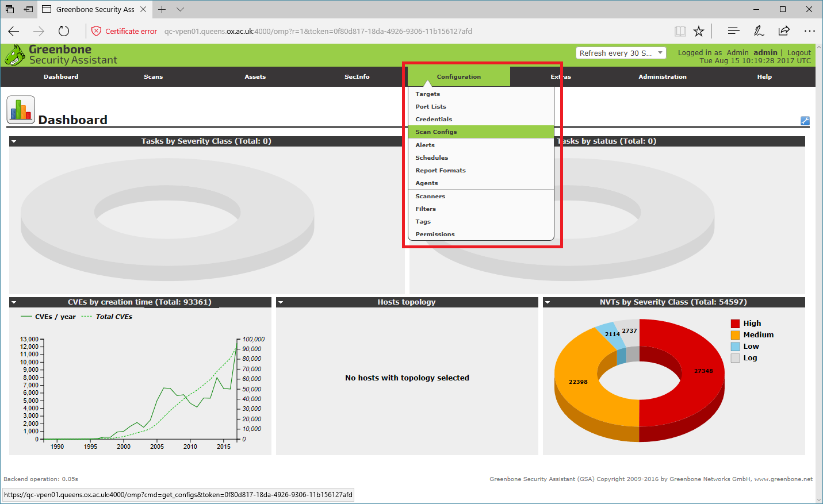Open the Refresh every 30 seconds dropdown
This screenshot has height=504, width=823.
621,53
